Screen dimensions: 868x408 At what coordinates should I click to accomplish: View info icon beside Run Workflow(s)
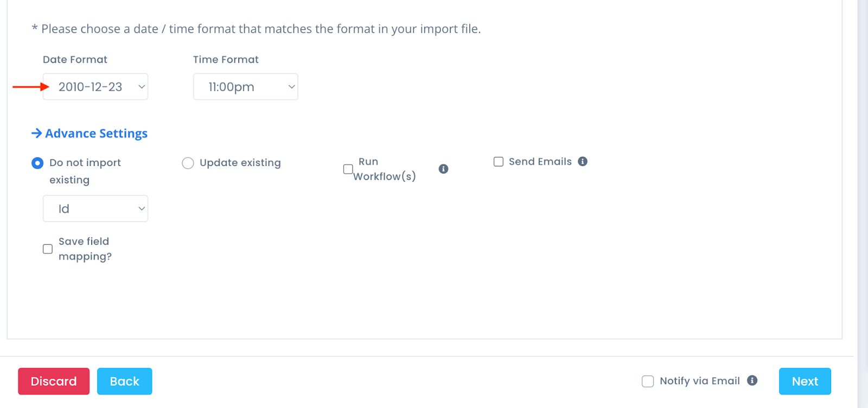point(443,169)
